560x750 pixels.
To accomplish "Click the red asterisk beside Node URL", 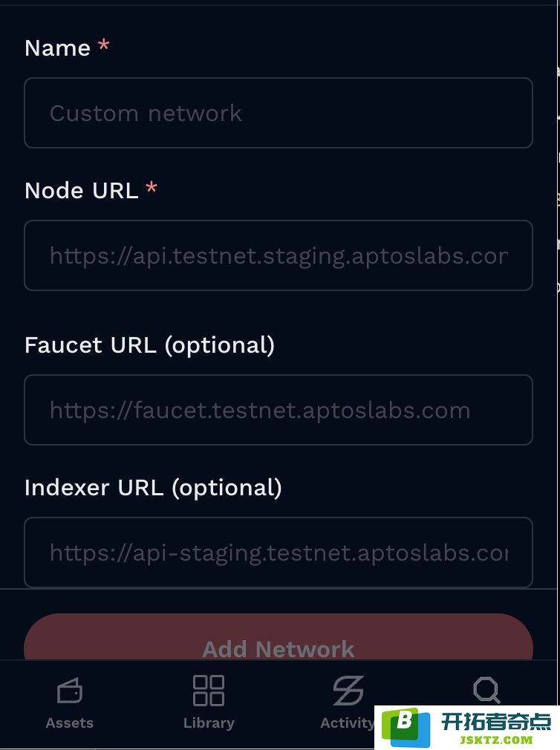I will (x=152, y=187).
